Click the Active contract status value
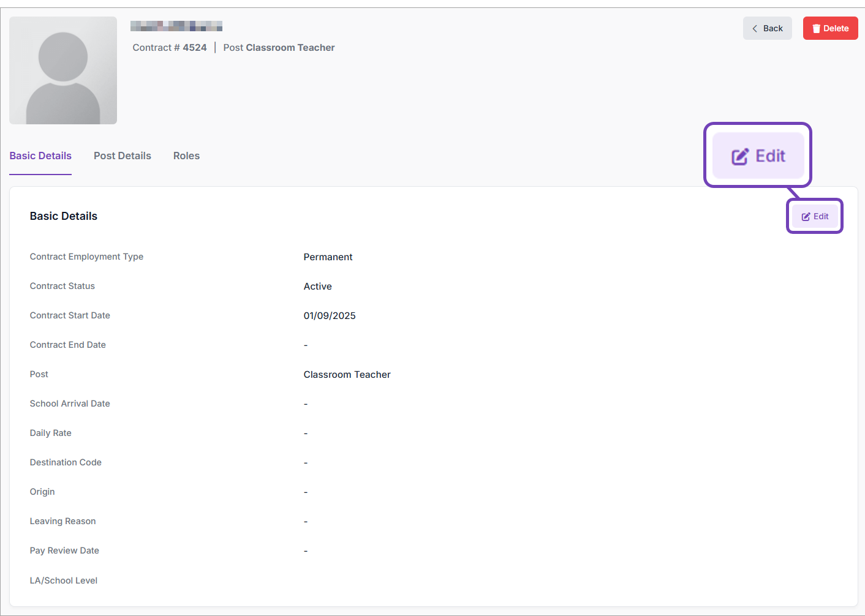The image size is (865, 616). click(317, 287)
